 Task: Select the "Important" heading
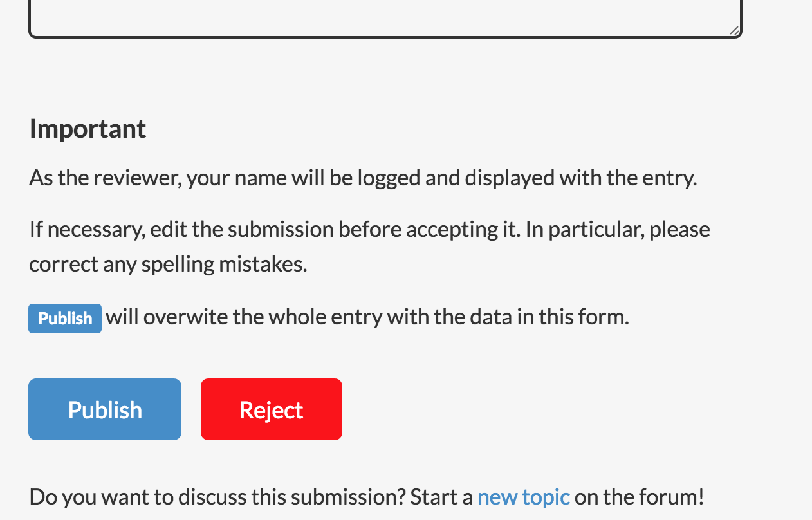point(88,129)
